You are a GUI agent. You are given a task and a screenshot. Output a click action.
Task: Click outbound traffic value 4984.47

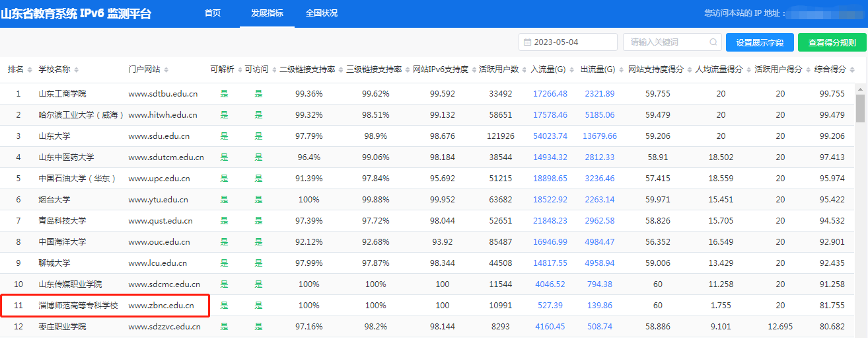coord(600,242)
